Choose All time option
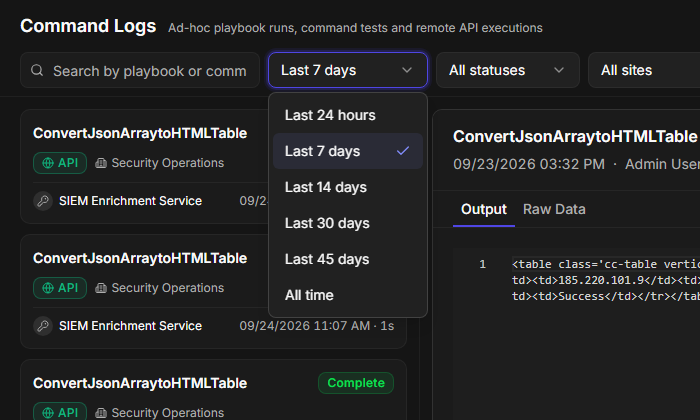The height and width of the screenshot is (420, 700). pyautogui.click(x=348, y=295)
